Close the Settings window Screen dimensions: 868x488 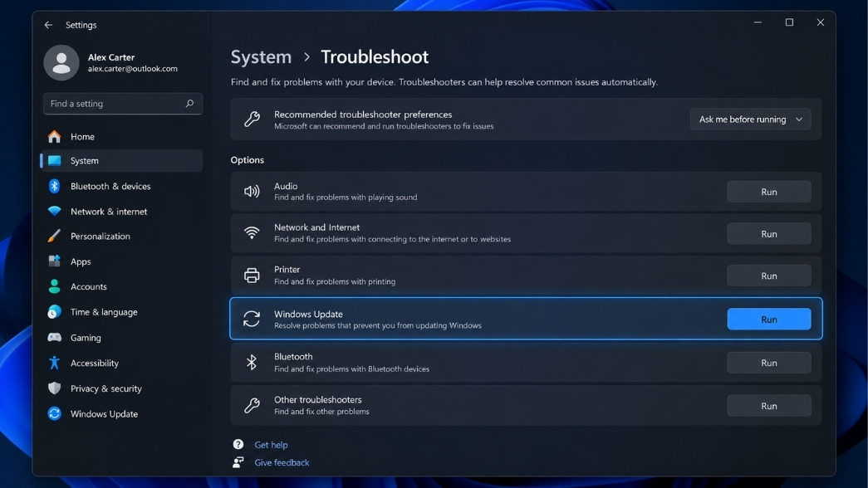(821, 22)
